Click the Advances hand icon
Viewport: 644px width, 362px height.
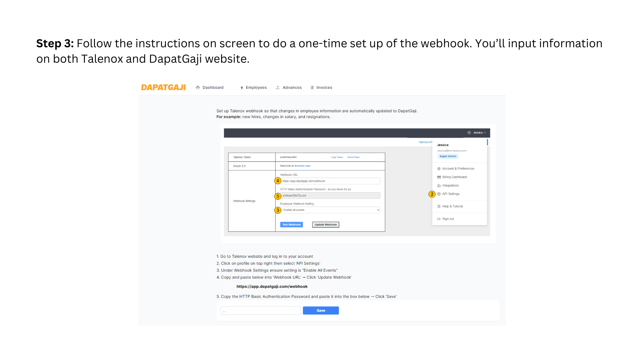[x=278, y=87]
